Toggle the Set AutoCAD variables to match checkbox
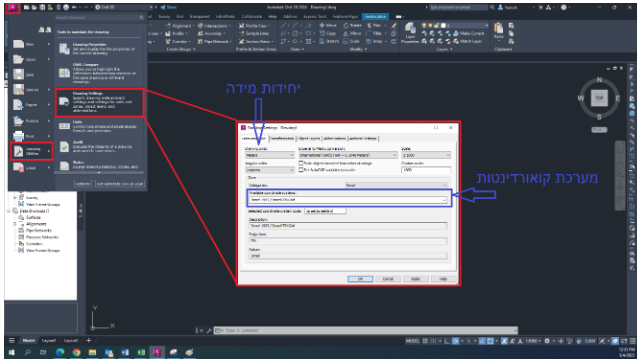The image size is (641, 361). coord(301,170)
